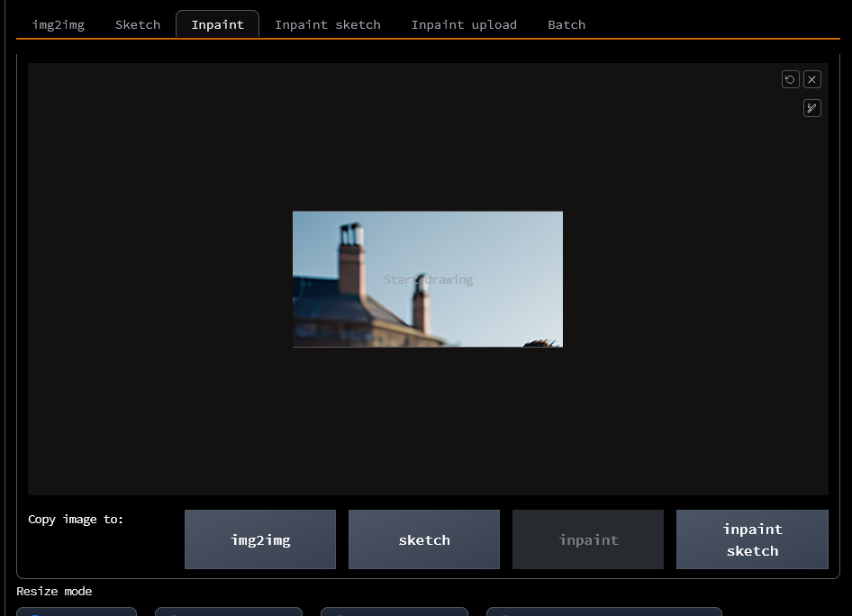Click the Start drawing placeholder text
The height and width of the screenshot is (616, 852).
tap(429, 279)
